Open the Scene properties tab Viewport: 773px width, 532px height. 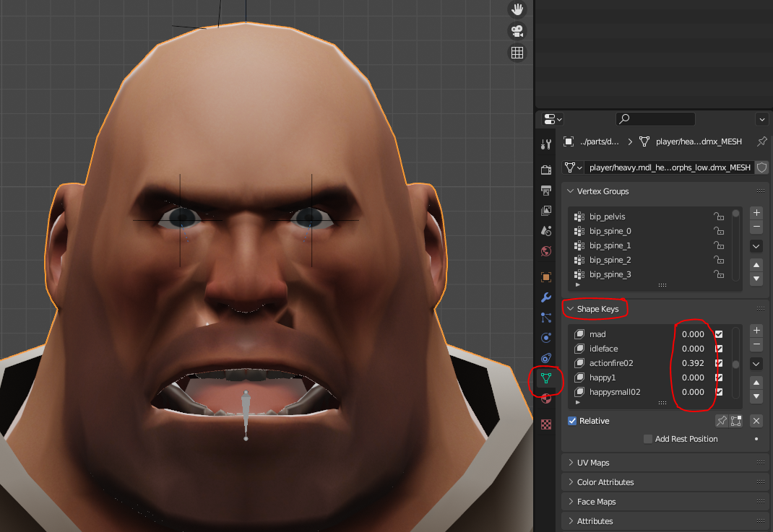click(545, 230)
